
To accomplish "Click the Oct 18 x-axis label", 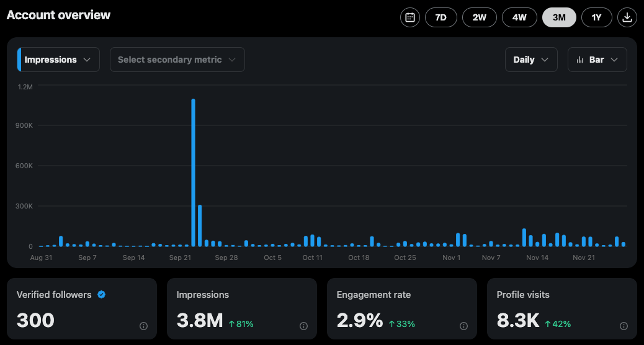I will coord(359,258).
